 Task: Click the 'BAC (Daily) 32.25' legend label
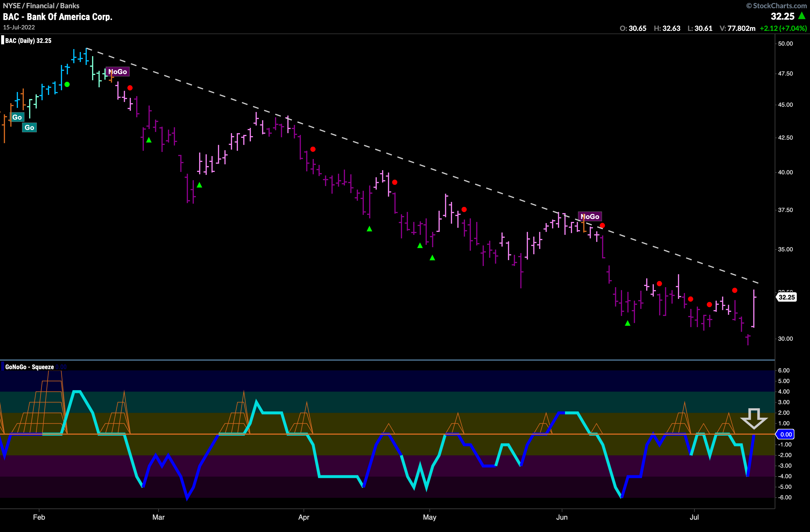click(x=28, y=41)
